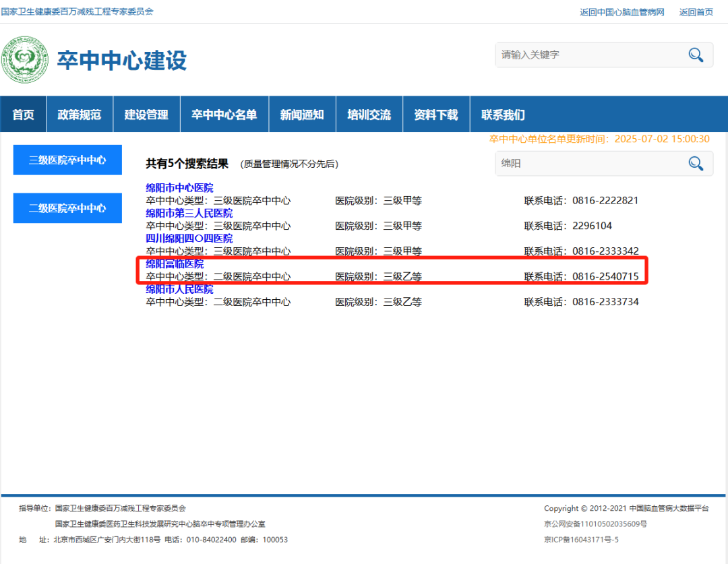Image resolution: width=728 pixels, height=564 pixels.
Task: Click the 二级医院卒中中心 button
Action: [x=68, y=208]
